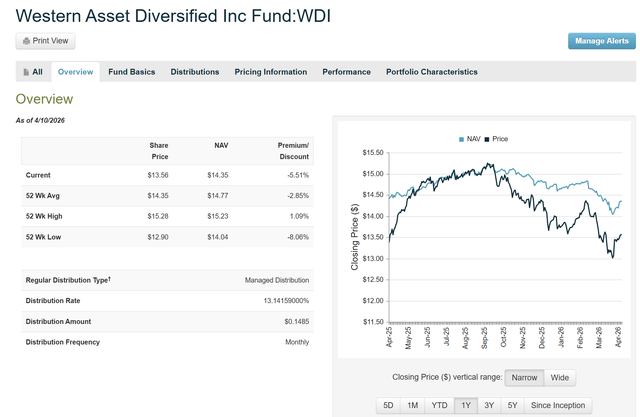640x417 pixels.
Task: Go to the Distributions tab
Action: (195, 72)
